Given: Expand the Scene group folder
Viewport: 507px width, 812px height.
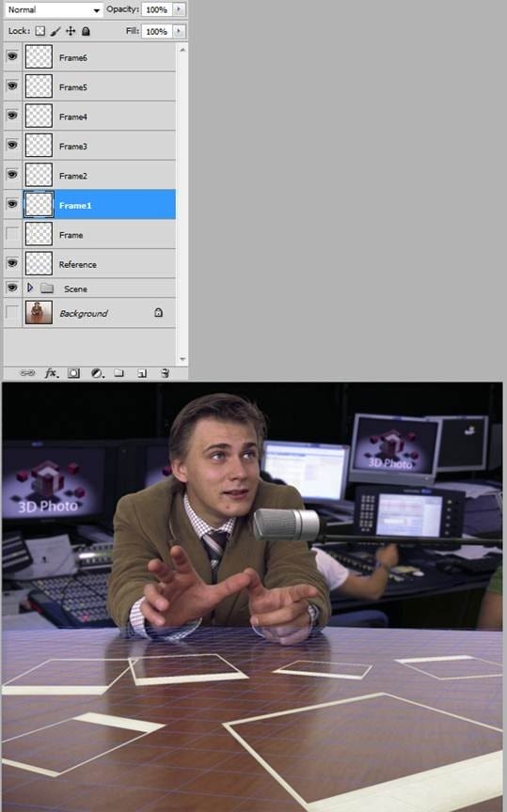Looking at the screenshot, I should point(30,288).
